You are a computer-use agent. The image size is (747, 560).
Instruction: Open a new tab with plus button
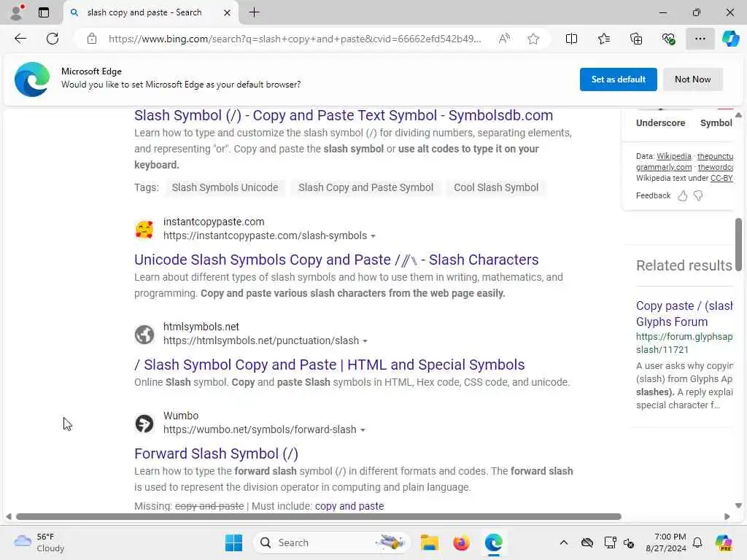click(x=255, y=12)
